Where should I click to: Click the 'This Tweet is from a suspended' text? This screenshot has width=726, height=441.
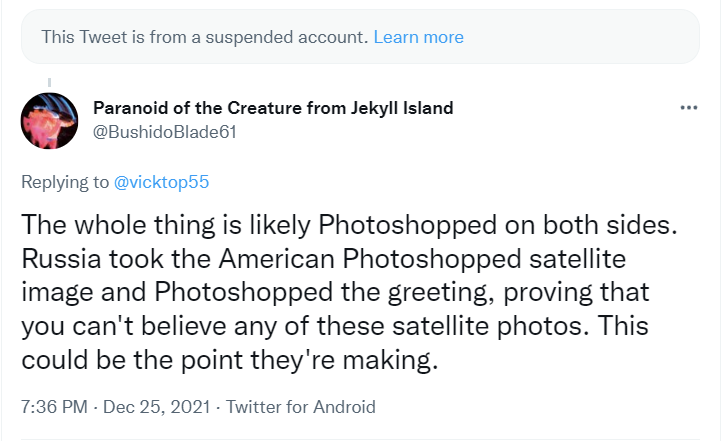[204, 37]
